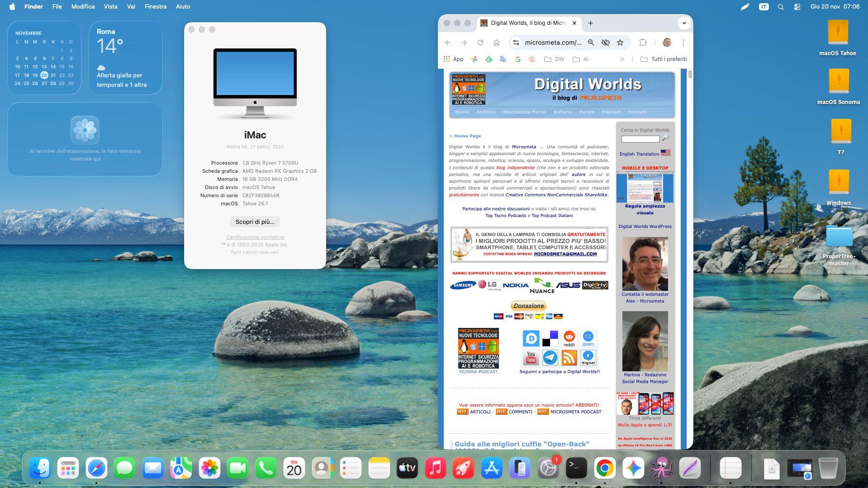The width and height of the screenshot is (868, 488).
Task: Open Chrome's three-dot menu
Action: pos(683,42)
